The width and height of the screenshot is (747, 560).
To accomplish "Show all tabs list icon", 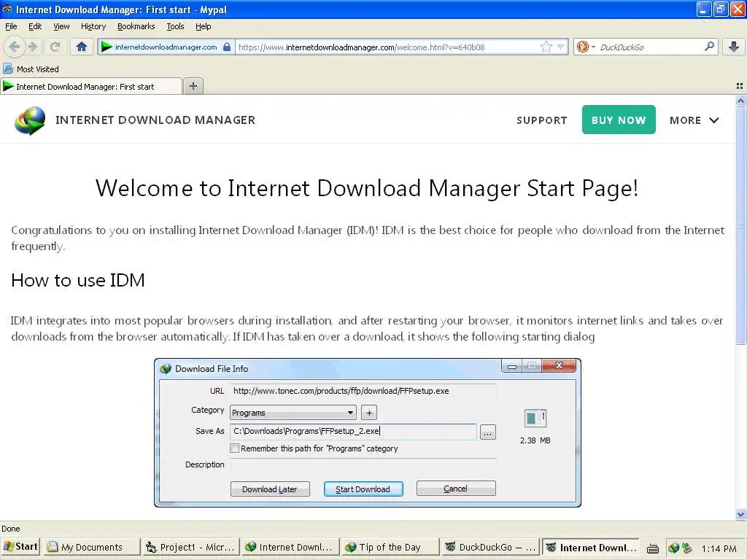I will coord(740,86).
